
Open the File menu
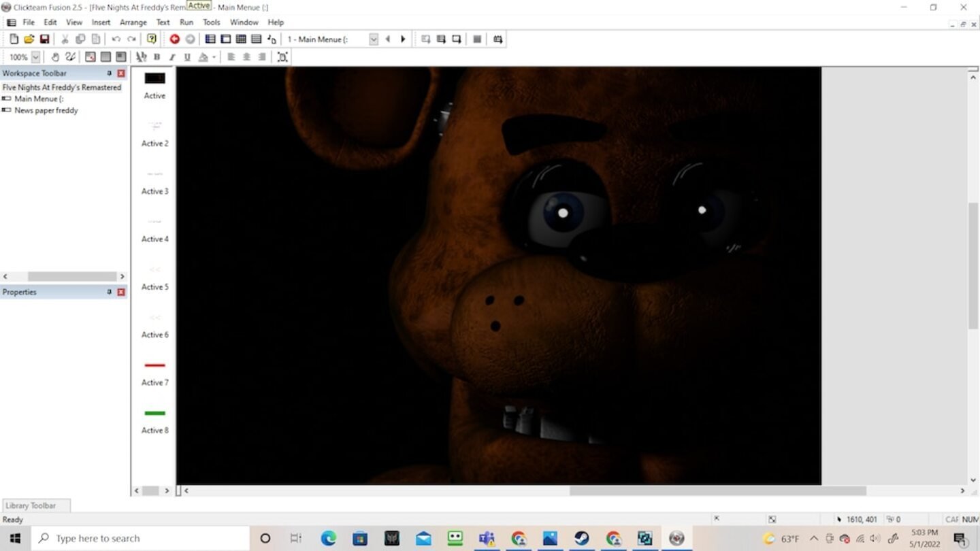[x=29, y=22]
